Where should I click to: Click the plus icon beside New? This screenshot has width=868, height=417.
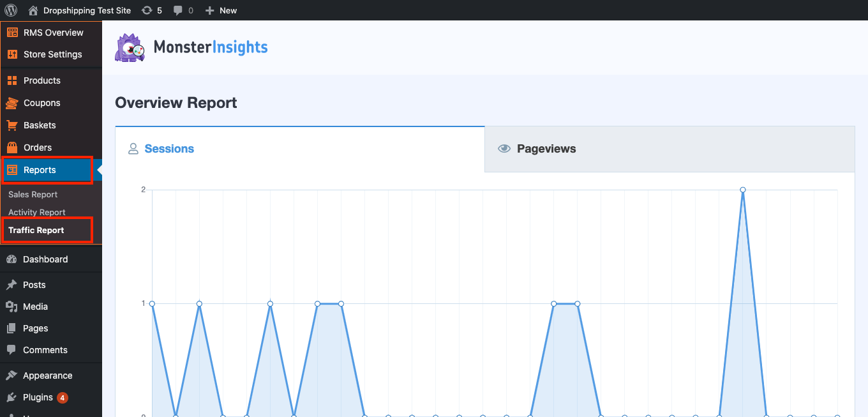209,10
